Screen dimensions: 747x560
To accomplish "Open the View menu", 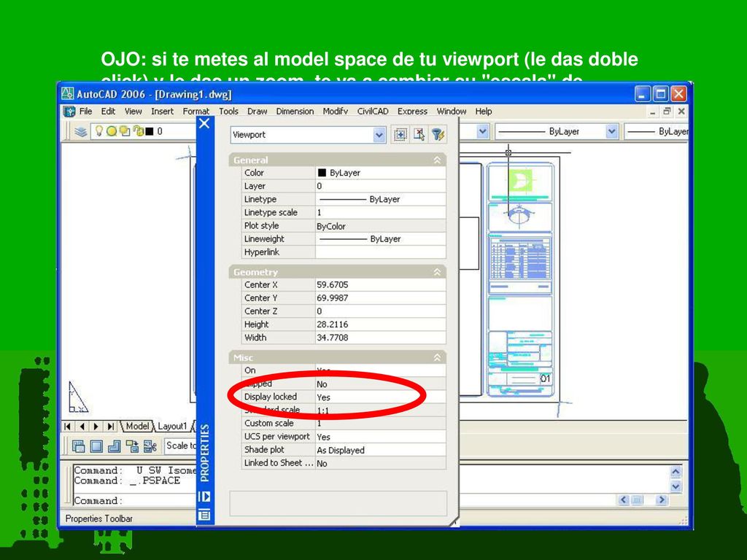I will coord(133,112).
